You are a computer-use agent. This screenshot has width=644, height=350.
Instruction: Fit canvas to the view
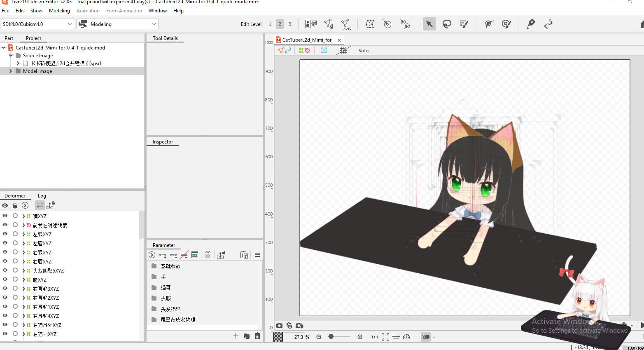[385, 337]
